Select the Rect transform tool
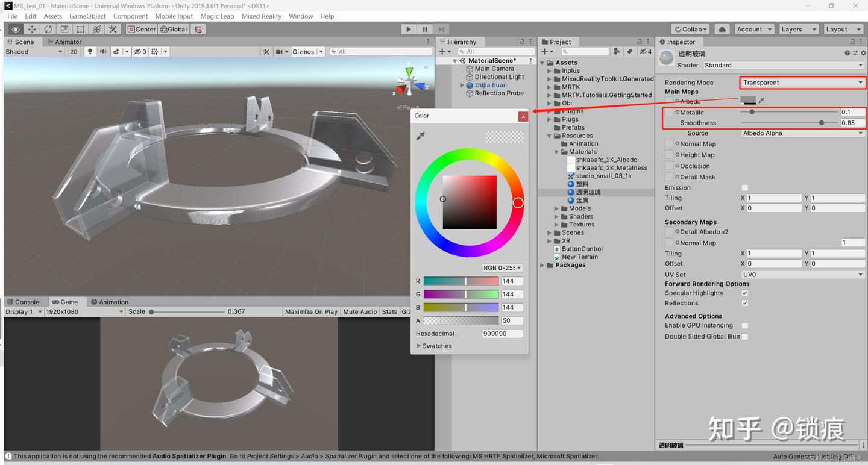 tap(81, 29)
